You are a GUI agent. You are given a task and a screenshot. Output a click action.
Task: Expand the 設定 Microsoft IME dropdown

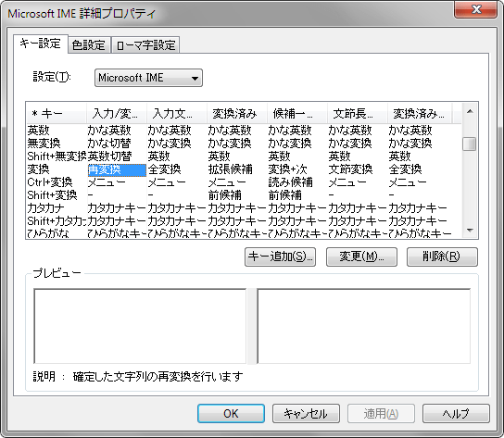click(x=148, y=78)
